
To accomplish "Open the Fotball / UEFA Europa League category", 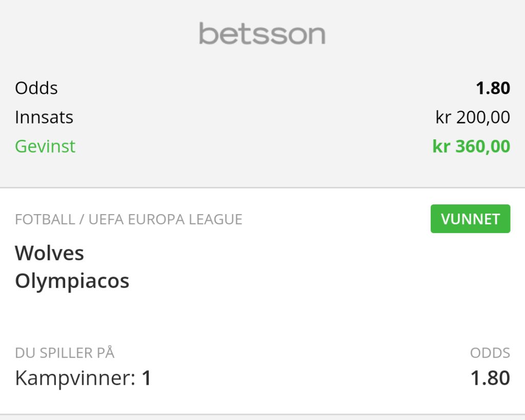I will pos(129,219).
